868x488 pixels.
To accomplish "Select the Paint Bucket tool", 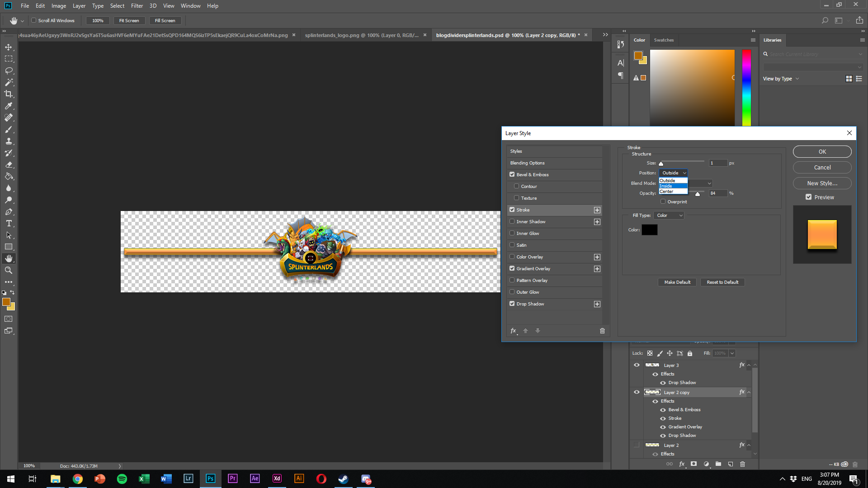I will pyautogui.click(x=9, y=177).
